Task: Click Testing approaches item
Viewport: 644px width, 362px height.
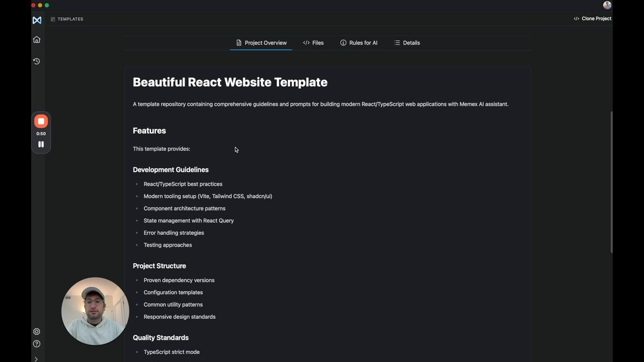Action: pos(167,245)
